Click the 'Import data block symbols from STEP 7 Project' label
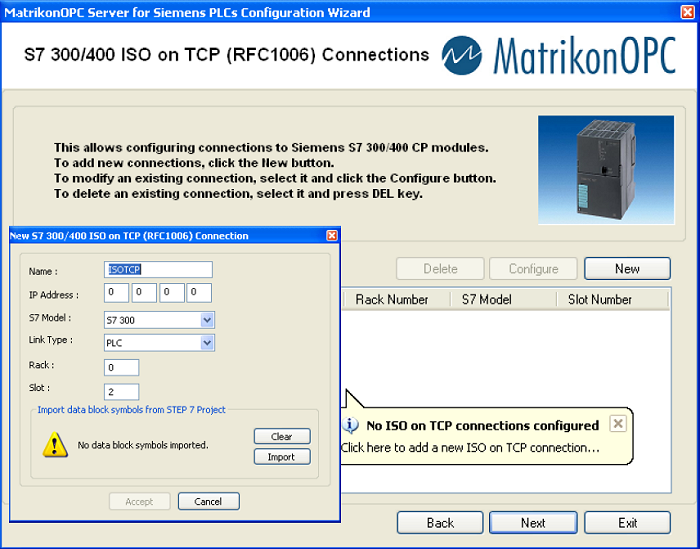This screenshot has width=700, height=549. pyautogui.click(x=131, y=410)
